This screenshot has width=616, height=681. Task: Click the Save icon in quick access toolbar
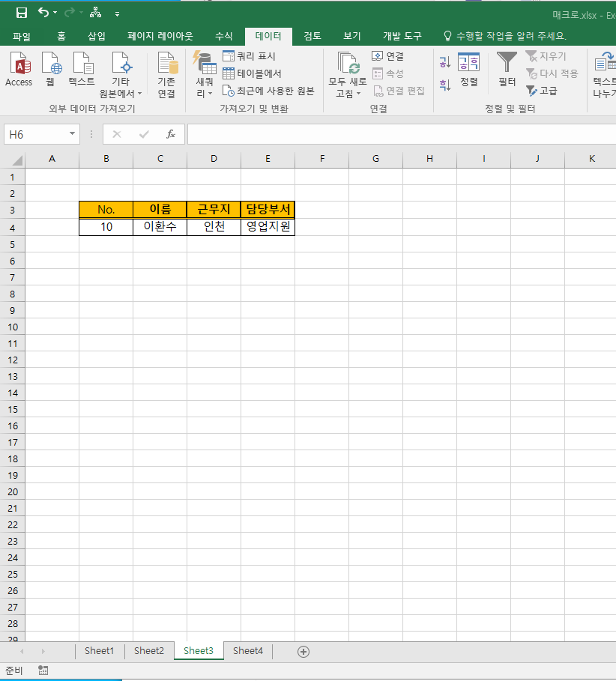point(21,13)
